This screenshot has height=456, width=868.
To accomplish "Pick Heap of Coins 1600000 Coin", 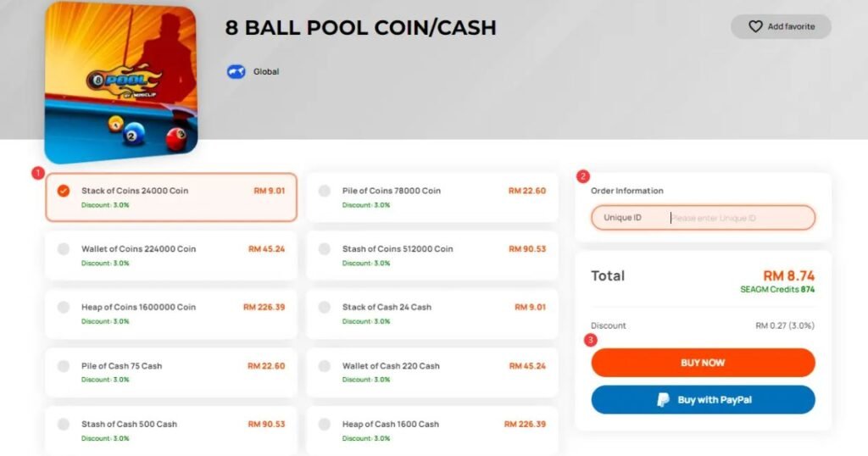I will pos(171,314).
